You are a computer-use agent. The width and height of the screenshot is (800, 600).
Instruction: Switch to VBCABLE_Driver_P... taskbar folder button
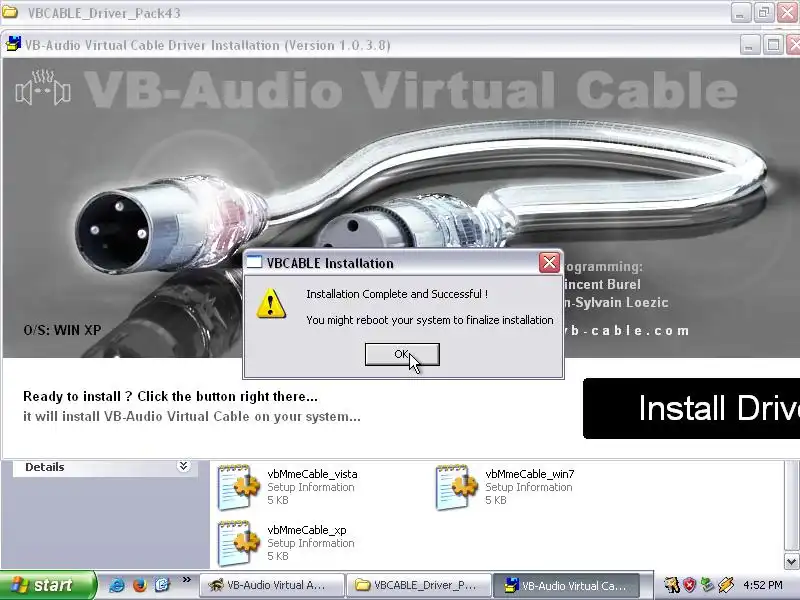point(419,585)
